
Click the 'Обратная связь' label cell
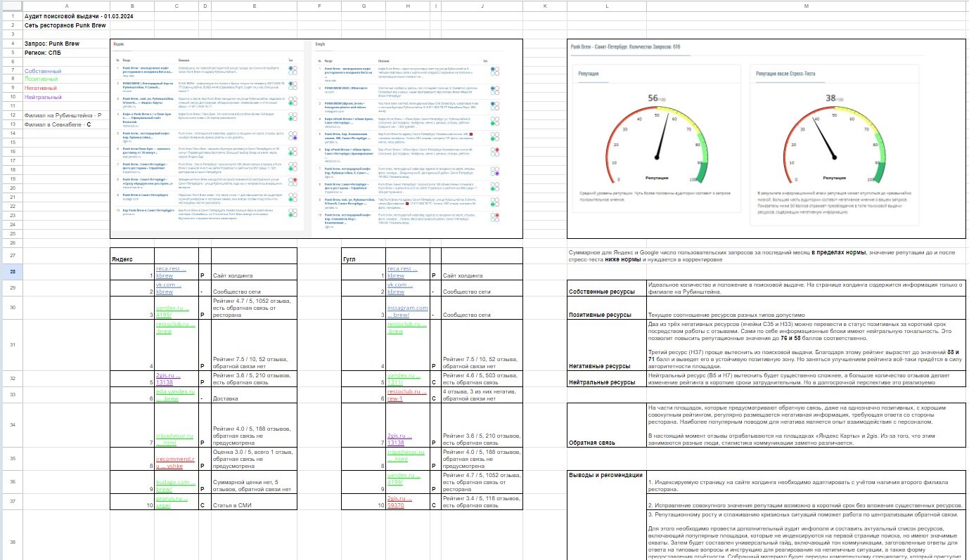(x=606, y=426)
